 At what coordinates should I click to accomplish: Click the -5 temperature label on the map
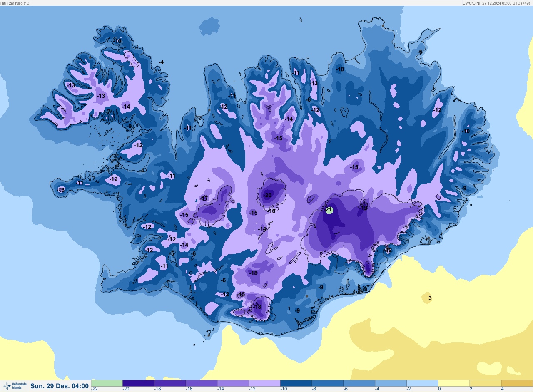pyautogui.click(x=172, y=253)
